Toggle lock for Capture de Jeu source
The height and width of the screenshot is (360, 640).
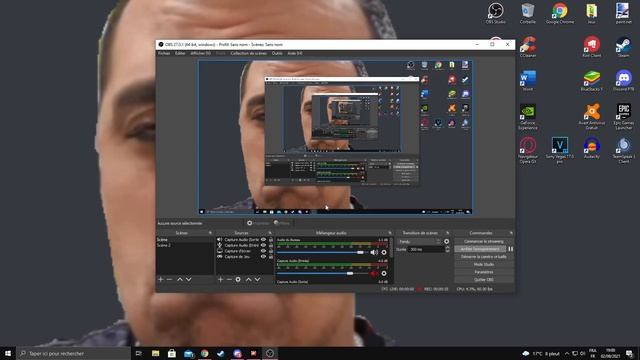tap(271, 257)
